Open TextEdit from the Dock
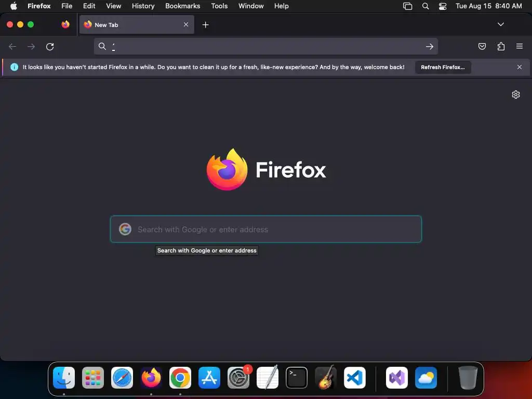Screen dimensions: 532x399 268,378
